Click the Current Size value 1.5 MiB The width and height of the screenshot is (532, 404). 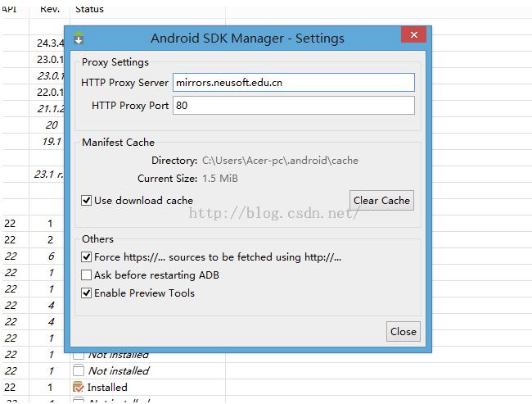[220, 179]
